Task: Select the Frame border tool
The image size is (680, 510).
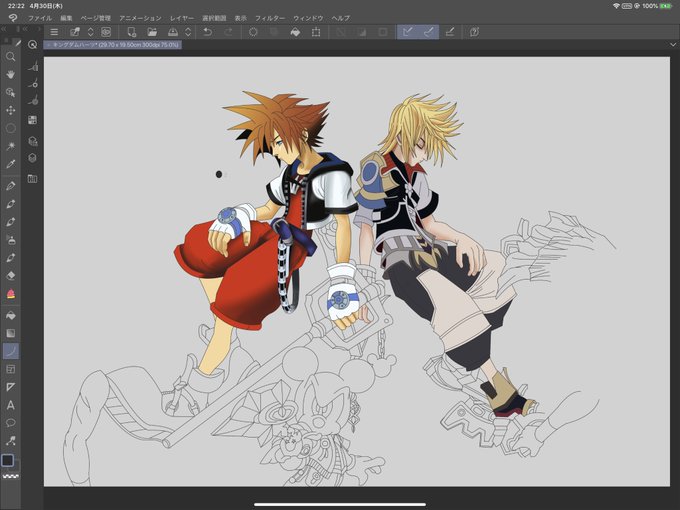Action: point(10,369)
